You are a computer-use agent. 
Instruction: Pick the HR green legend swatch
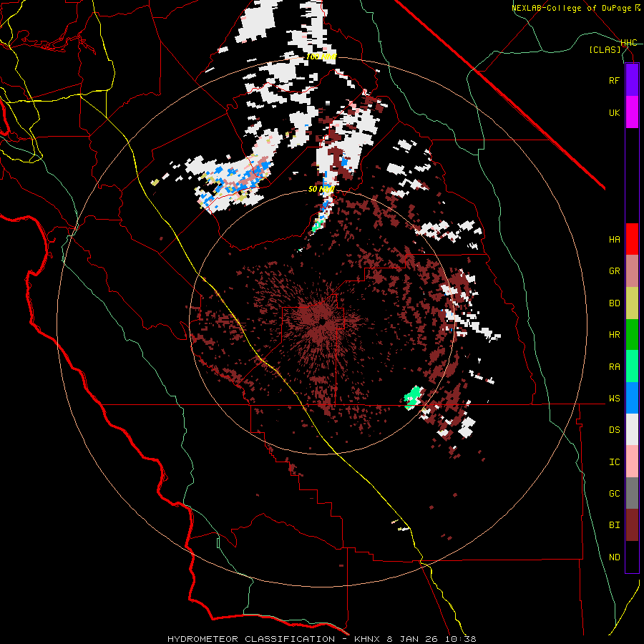coord(632,335)
